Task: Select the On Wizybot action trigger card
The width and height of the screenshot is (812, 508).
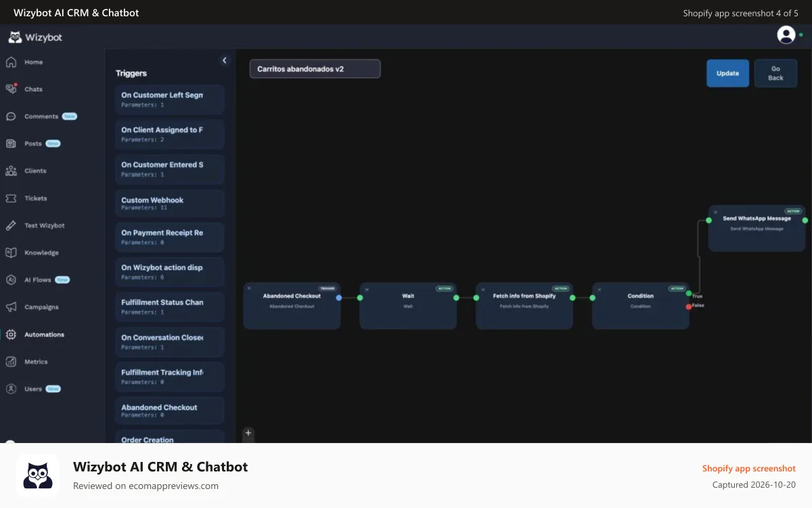Action: pyautogui.click(x=169, y=272)
